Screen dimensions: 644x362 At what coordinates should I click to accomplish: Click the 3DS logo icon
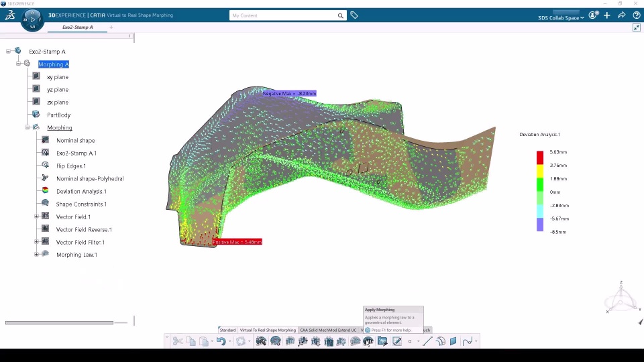(10, 15)
